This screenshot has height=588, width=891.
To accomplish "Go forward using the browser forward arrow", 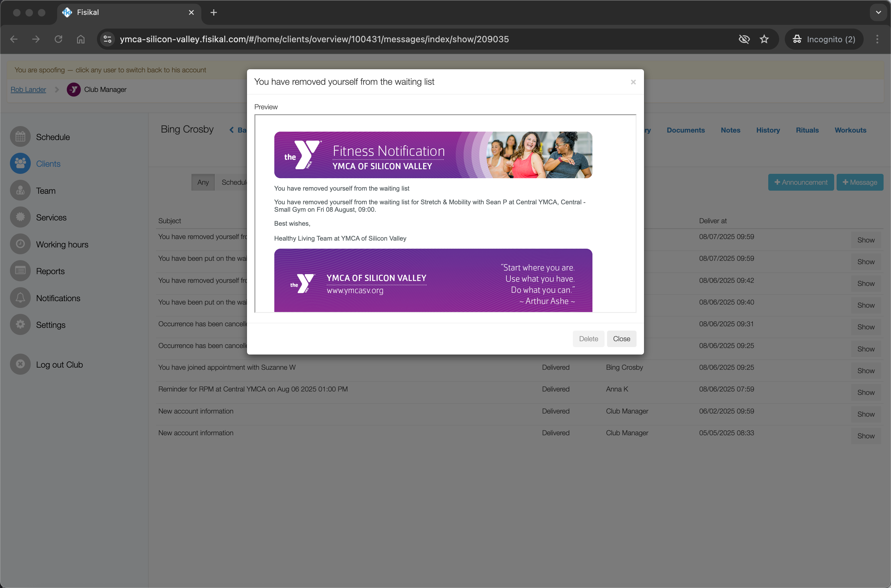I will pos(36,39).
